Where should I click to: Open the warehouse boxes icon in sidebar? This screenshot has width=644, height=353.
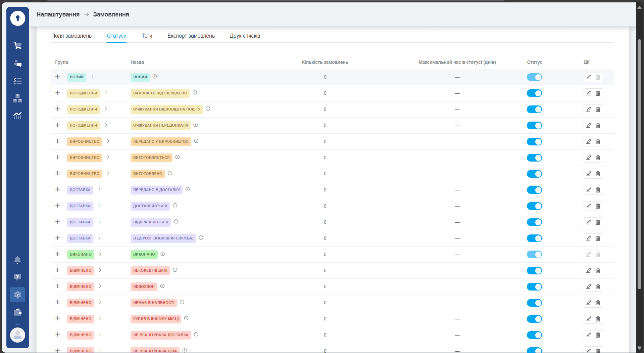tap(17, 98)
